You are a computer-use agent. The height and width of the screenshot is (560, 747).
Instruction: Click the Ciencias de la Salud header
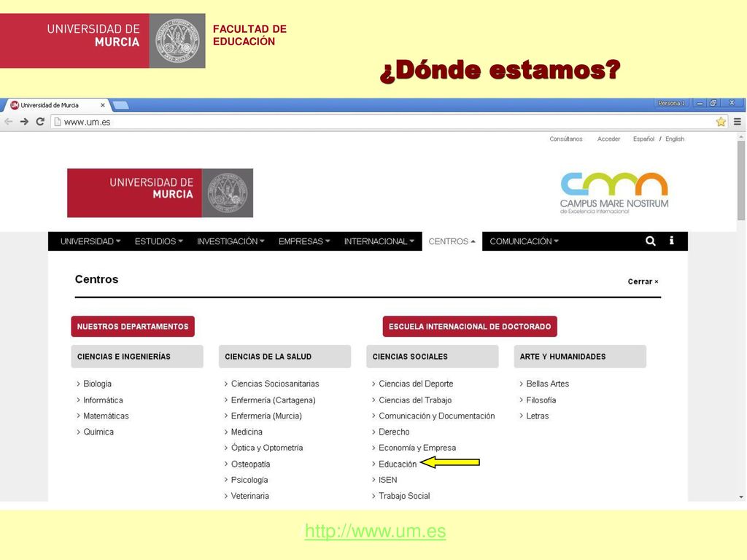285,356
